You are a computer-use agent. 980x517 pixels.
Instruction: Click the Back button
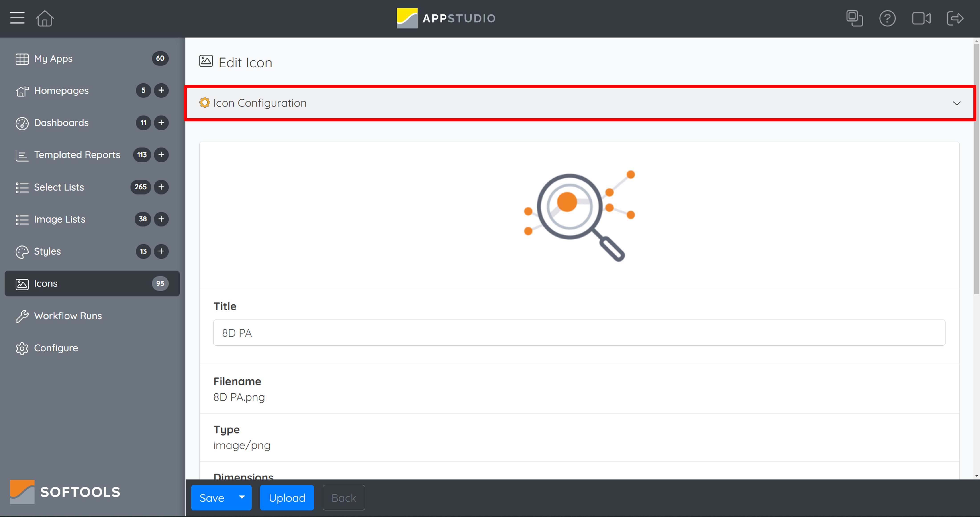tap(343, 497)
